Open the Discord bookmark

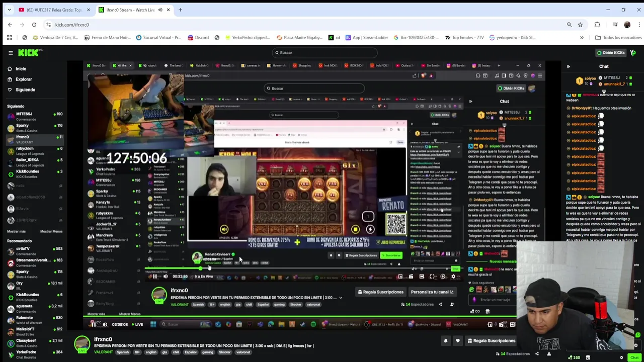point(198,38)
